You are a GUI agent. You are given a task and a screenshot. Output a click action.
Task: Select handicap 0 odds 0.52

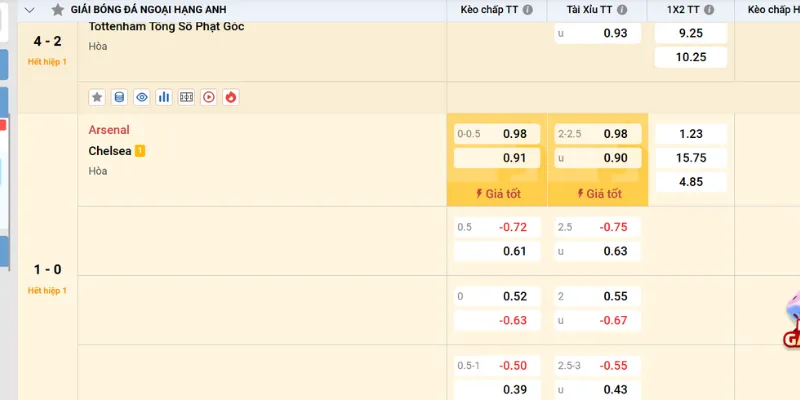[497, 296]
